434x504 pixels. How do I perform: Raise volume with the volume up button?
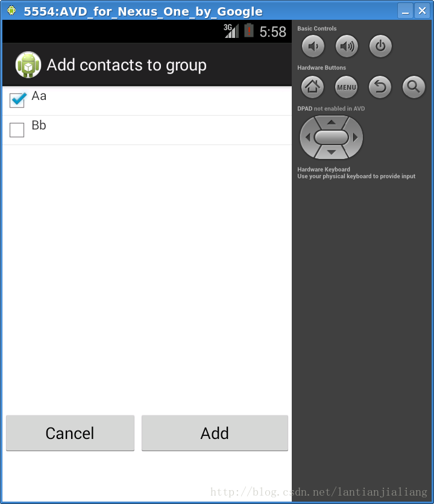(347, 46)
